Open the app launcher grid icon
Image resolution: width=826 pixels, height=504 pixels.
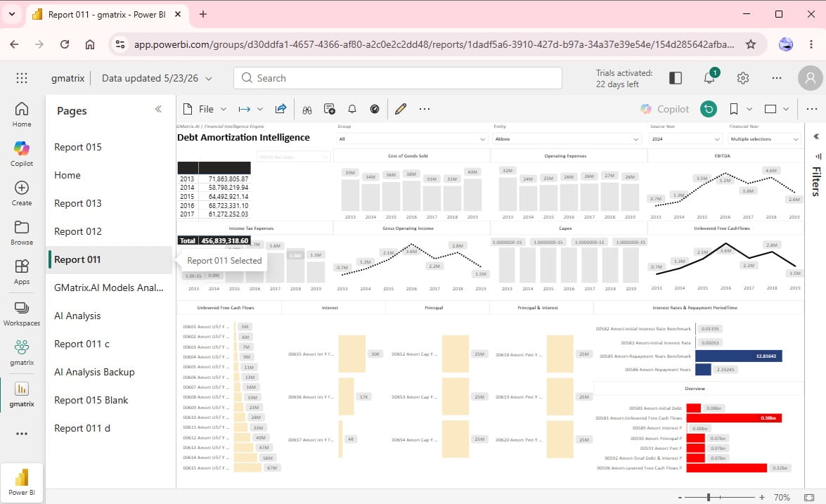point(22,78)
